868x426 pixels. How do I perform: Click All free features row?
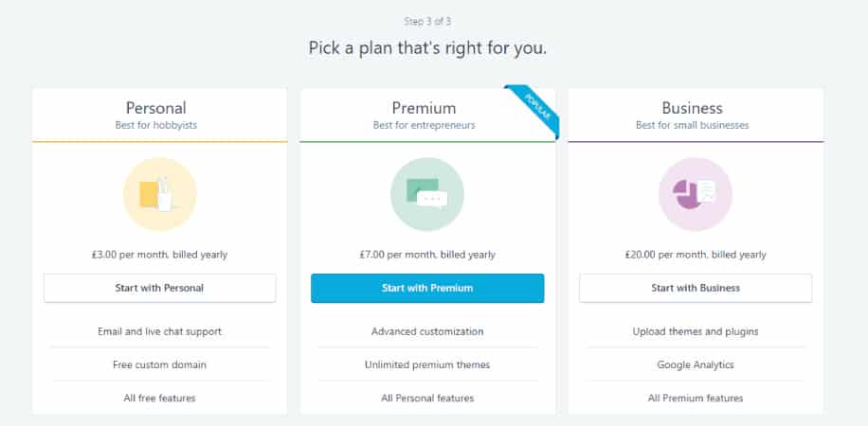(159, 398)
